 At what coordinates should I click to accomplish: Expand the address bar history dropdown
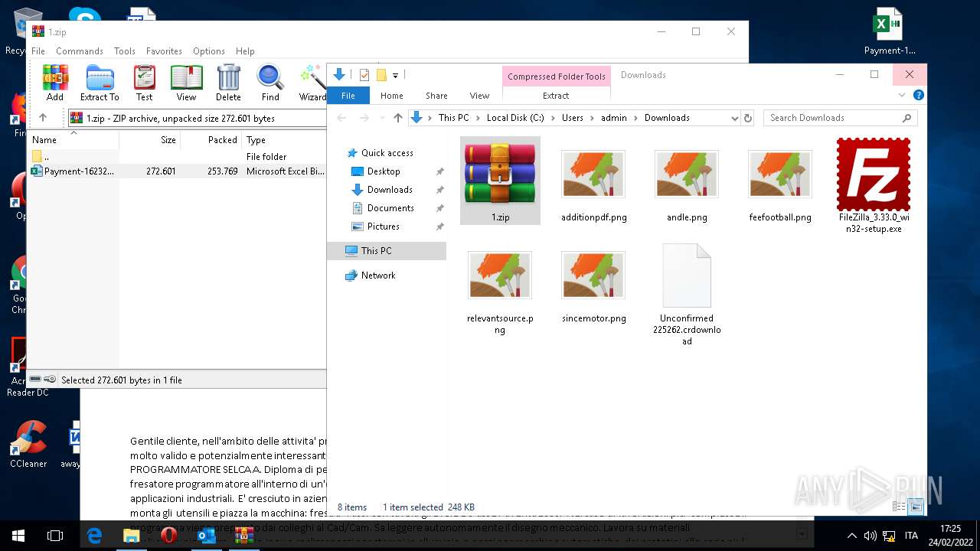point(734,118)
